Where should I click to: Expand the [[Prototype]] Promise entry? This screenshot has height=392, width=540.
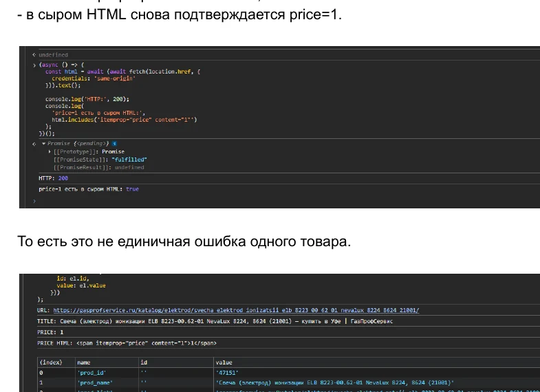pyautogui.click(x=50, y=151)
